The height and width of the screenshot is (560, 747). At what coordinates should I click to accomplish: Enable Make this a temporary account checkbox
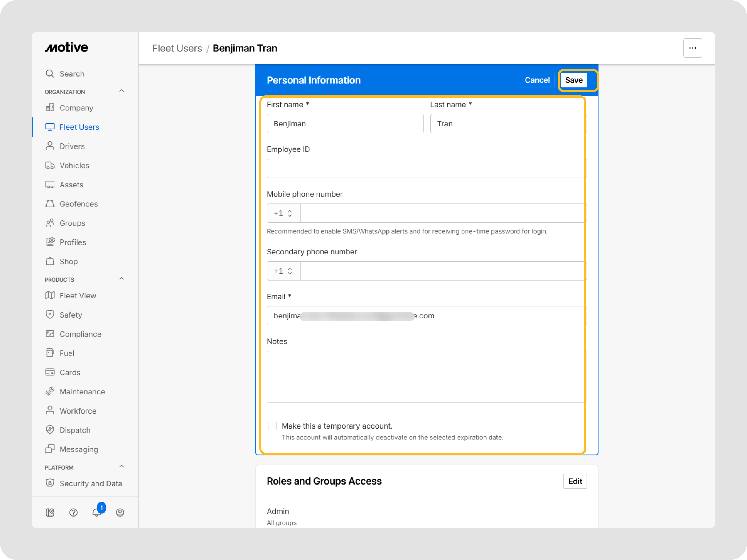[x=272, y=426]
